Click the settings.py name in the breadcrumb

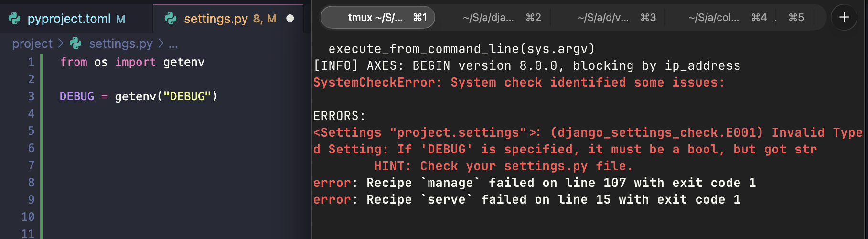coord(120,43)
